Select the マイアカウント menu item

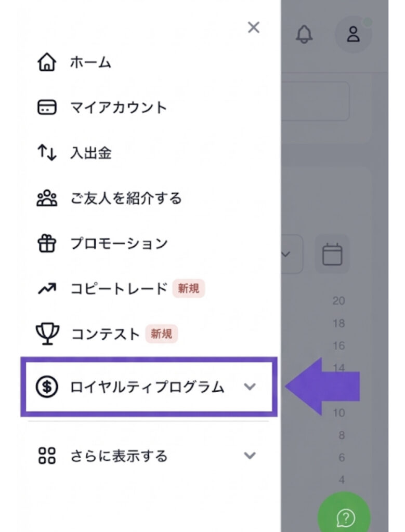[x=119, y=108]
